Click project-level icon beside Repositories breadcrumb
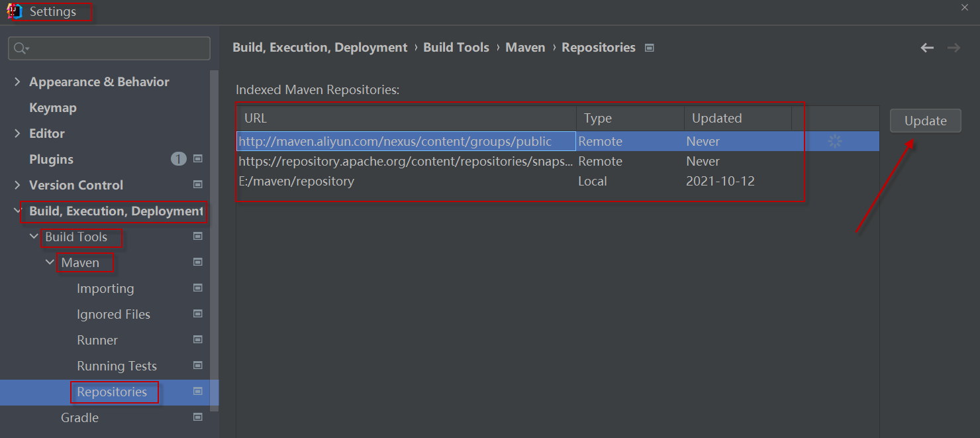 pyautogui.click(x=650, y=48)
